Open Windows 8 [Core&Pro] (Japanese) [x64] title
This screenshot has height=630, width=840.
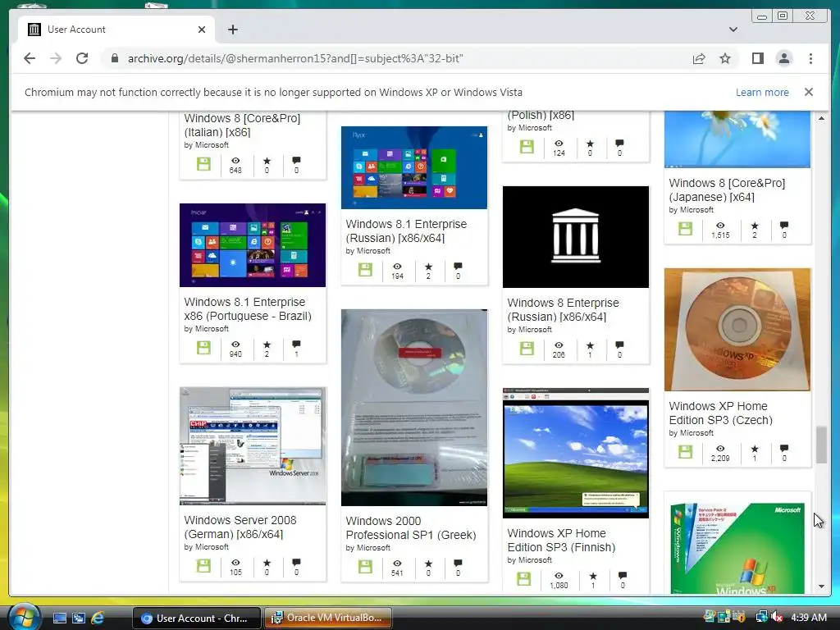(727, 189)
